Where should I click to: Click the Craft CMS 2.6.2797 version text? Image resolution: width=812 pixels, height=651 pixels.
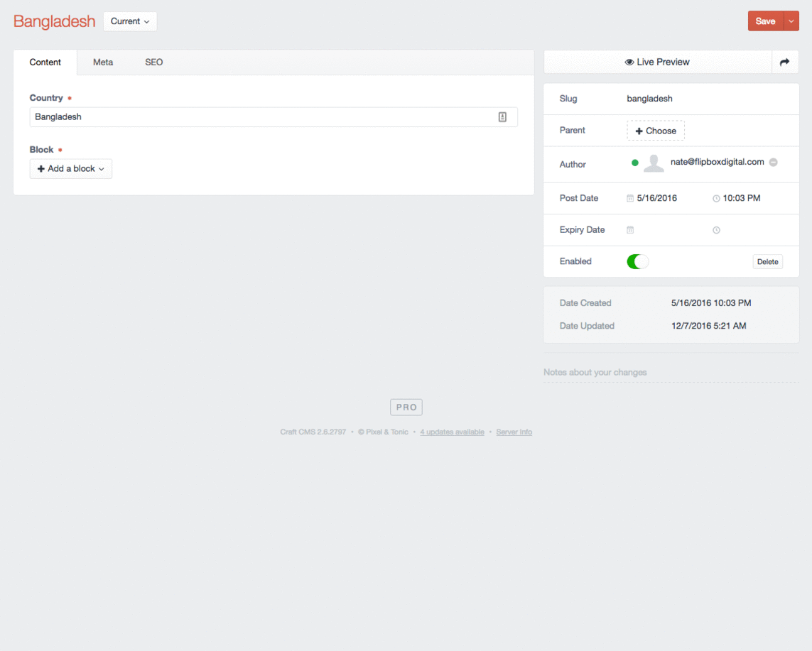click(x=313, y=432)
